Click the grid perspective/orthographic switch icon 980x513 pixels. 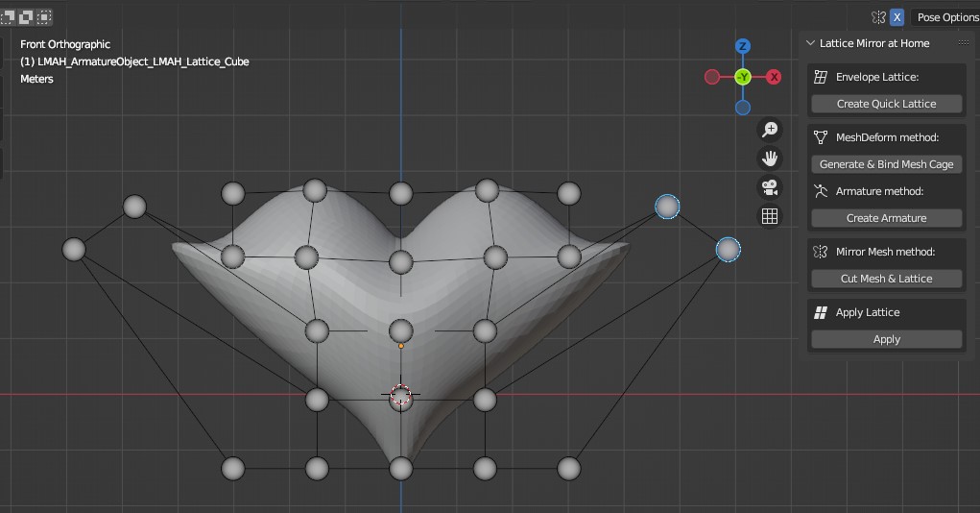tap(770, 216)
